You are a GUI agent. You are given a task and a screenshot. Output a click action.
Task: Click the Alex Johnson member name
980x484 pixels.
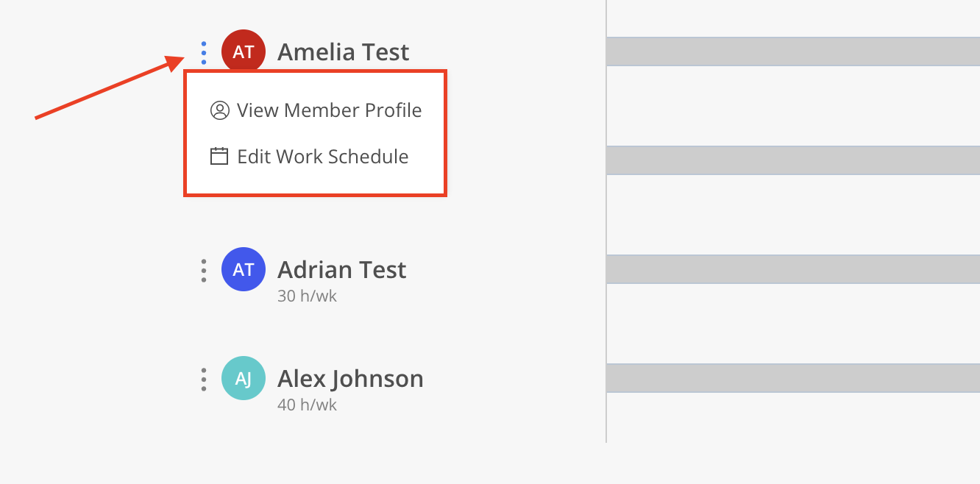[350, 379]
